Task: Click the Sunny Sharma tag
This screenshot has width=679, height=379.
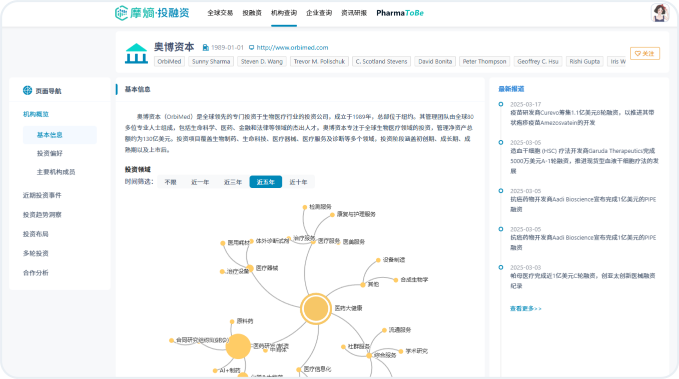Action: click(x=211, y=62)
